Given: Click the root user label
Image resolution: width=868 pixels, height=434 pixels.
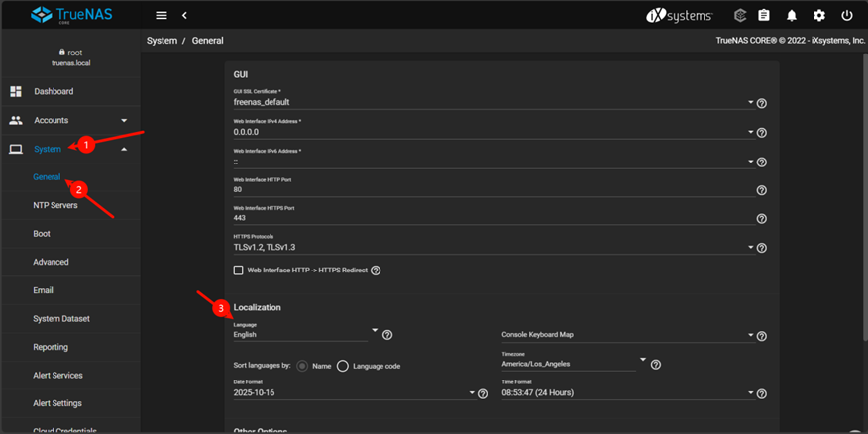Looking at the screenshot, I should click(x=70, y=53).
